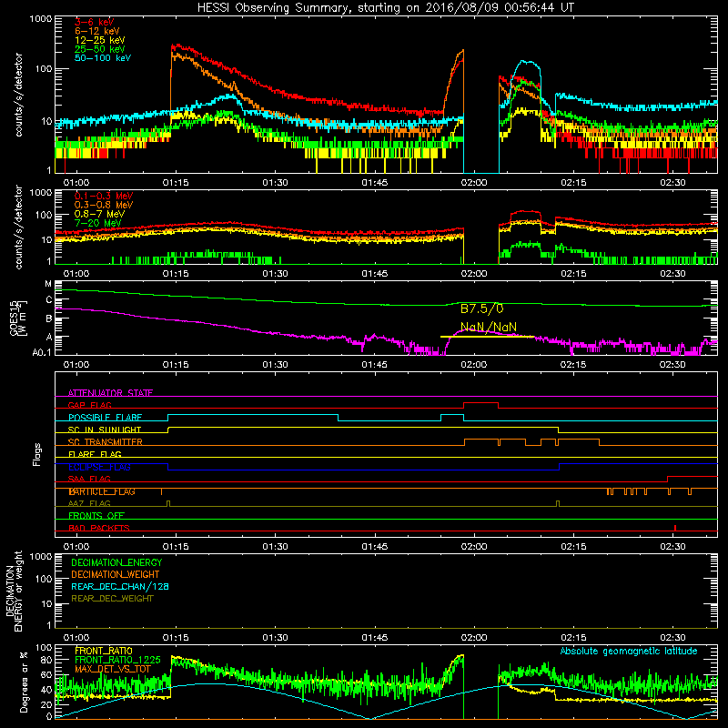The width and height of the screenshot is (728, 728).
Task: Click the FRONT_RATIO legend label
Action: click(104, 651)
